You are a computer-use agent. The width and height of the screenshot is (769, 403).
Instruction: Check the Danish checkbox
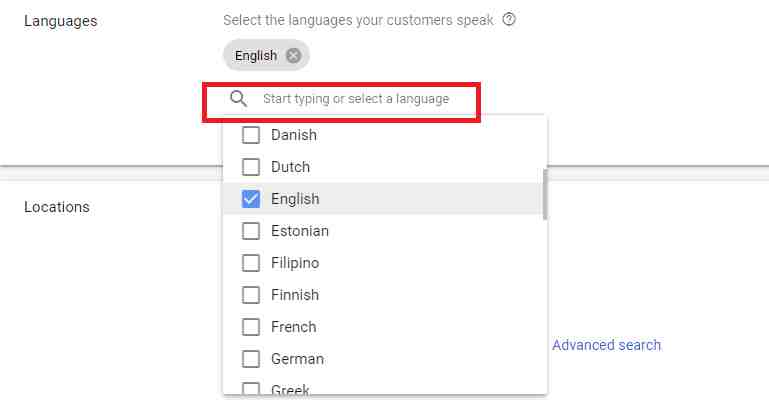coord(251,135)
